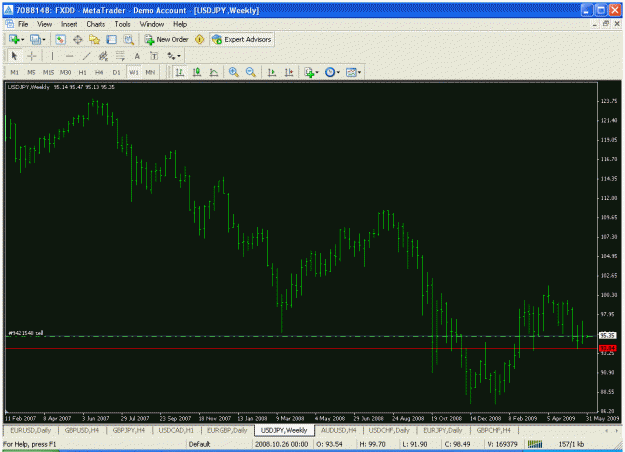The height and width of the screenshot is (452, 625).
Task: Select the green dashed sell order line
Action: tap(301, 336)
